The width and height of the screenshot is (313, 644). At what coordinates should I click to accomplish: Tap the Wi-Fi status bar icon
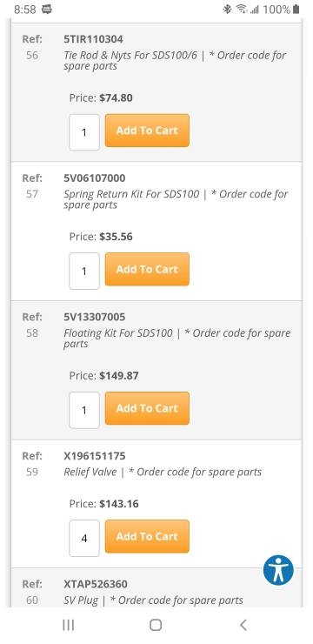click(241, 9)
